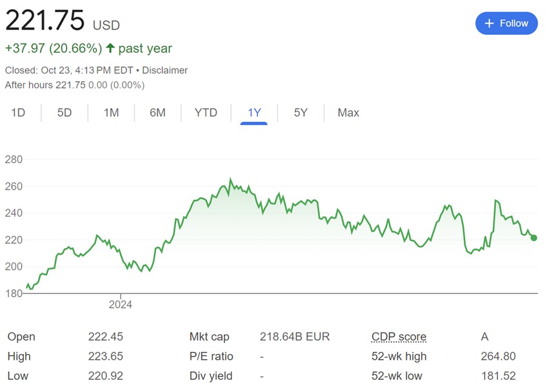Click the CDP score label
The width and height of the screenshot is (558, 392).
point(399,337)
